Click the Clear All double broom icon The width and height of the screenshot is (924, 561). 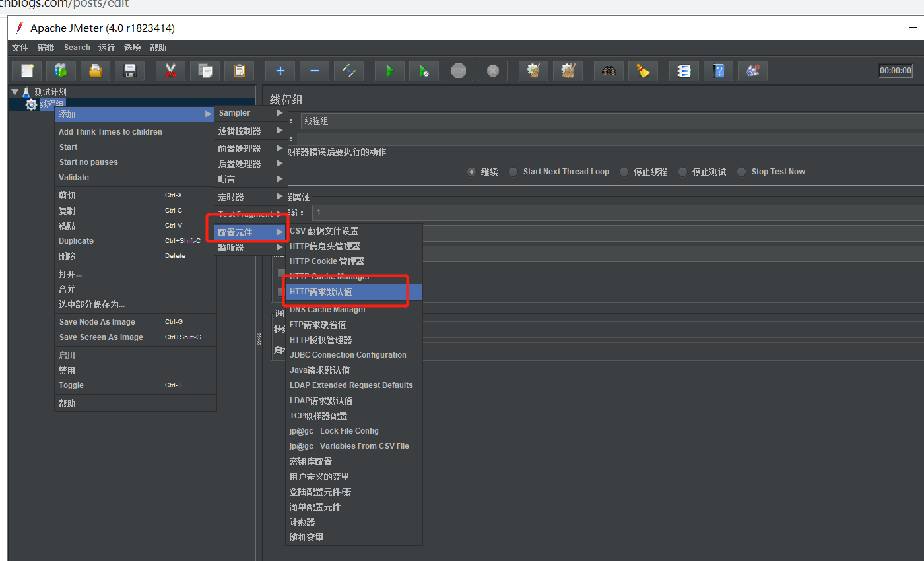[568, 71]
